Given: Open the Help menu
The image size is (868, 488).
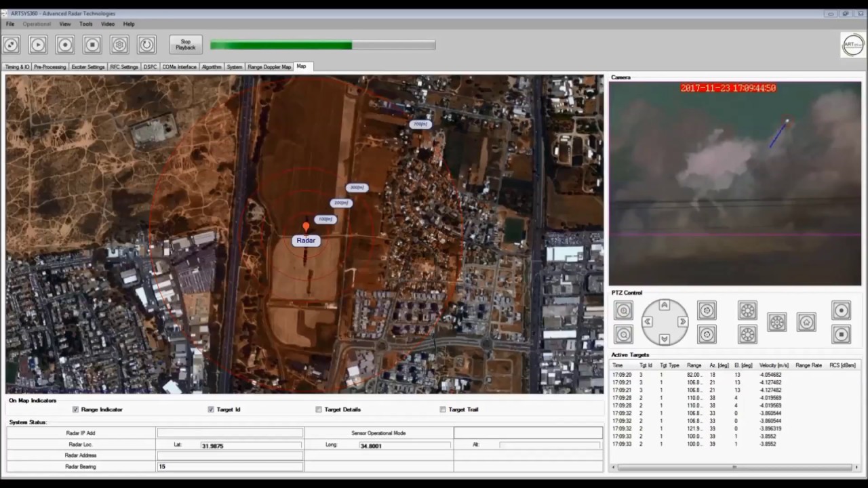Looking at the screenshot, I should coord(129,24).
